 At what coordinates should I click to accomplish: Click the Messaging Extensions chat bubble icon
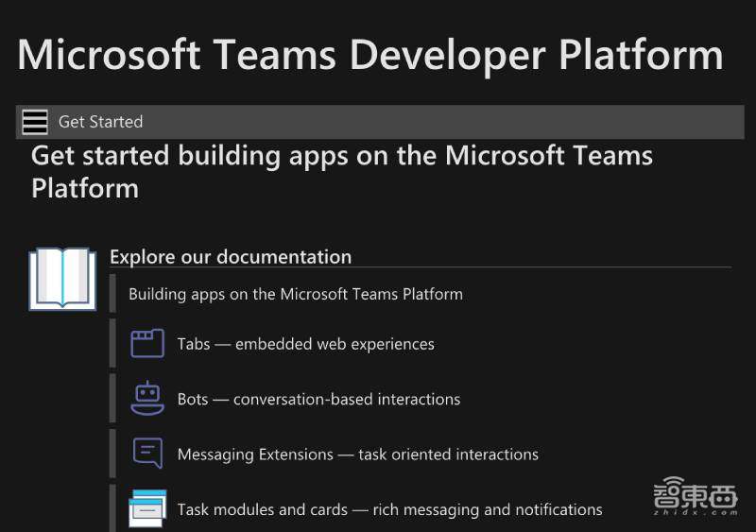[x=147, y=454]
